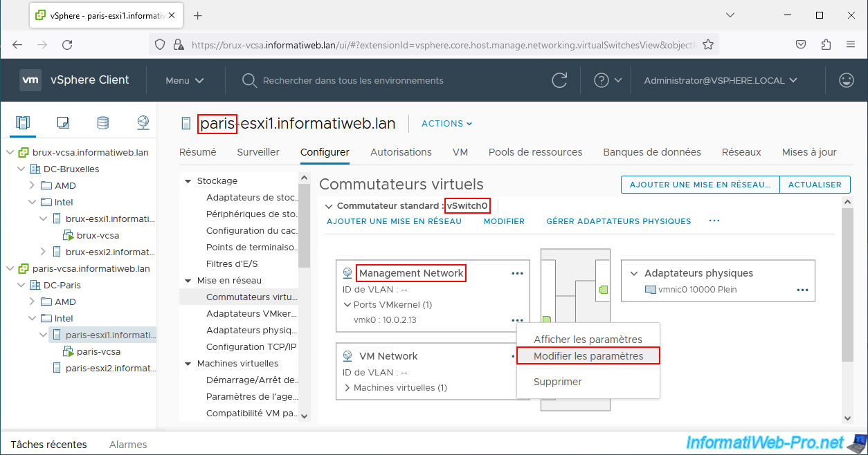Expand the brux-esxi2 host node
Viewport: 868px width, 455px height.
pos(43,252)
